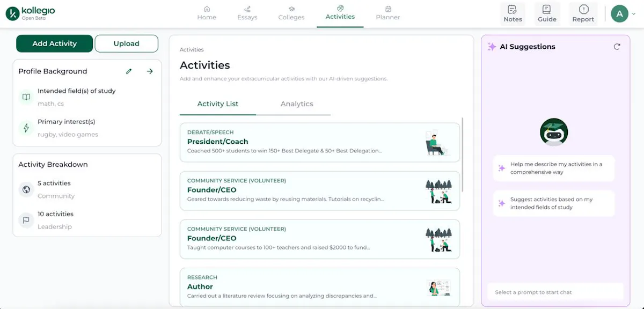Open the Colleges tab
This screenshot has width=644, height=309.
pos(291,13)
